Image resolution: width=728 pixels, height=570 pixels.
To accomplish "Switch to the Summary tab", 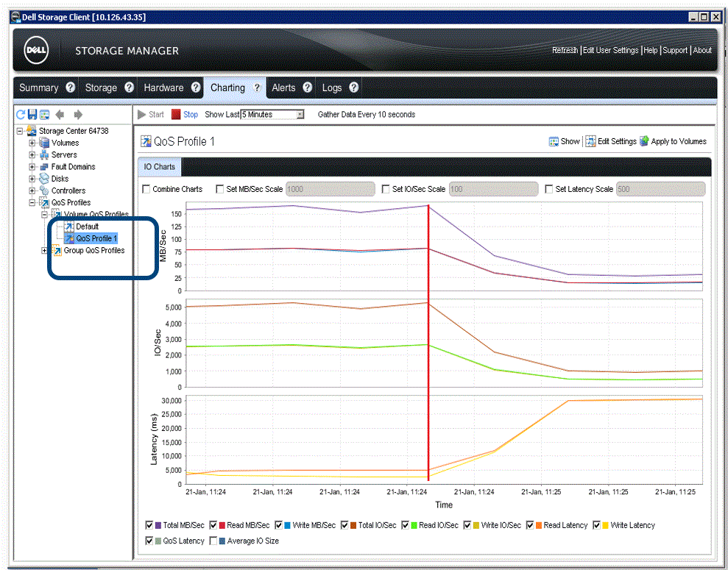I will (x=38, y=88).
